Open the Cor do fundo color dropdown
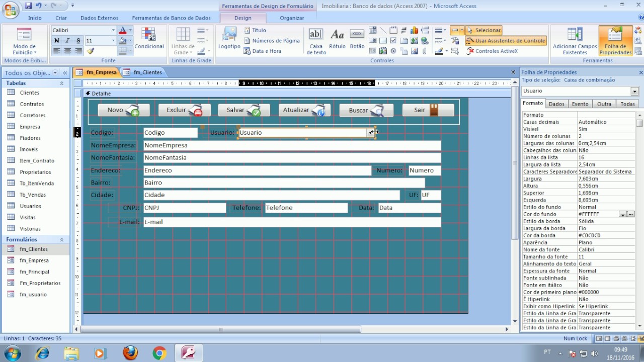Screen dimensions: 644x362 pyautogui.click(x=622, y=214)
